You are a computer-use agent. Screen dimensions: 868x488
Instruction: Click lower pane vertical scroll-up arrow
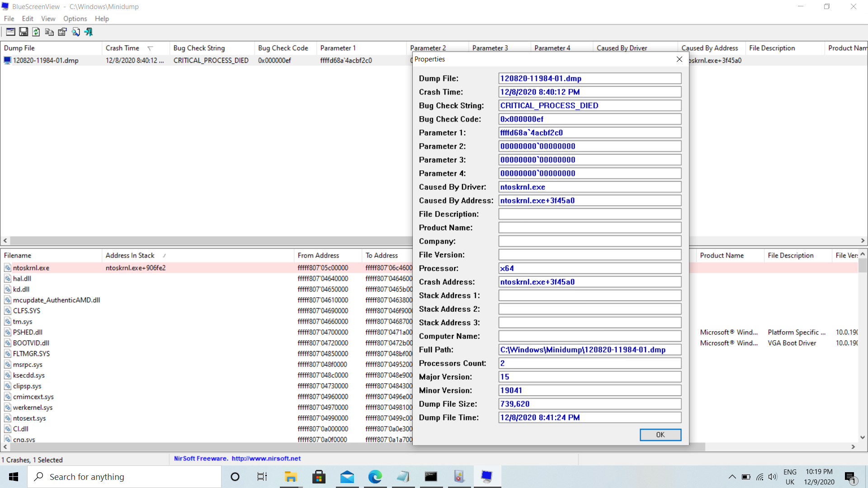coord(863,254)
